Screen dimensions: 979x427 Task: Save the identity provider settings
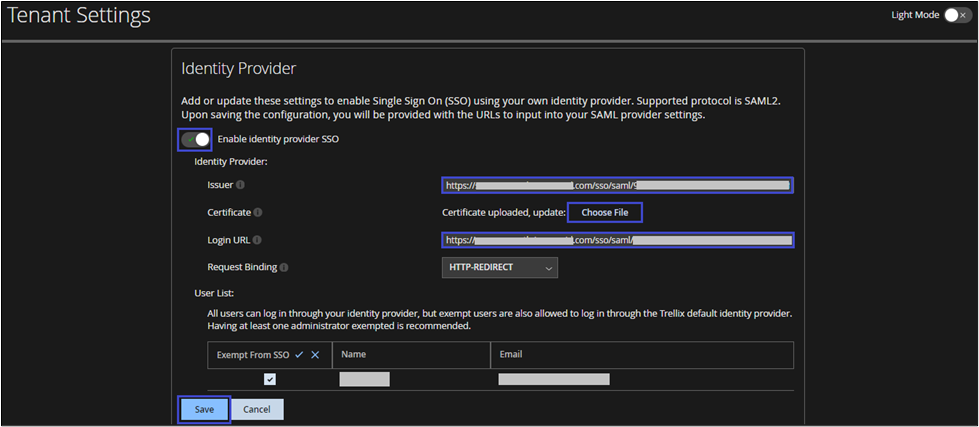click(204, 409)
